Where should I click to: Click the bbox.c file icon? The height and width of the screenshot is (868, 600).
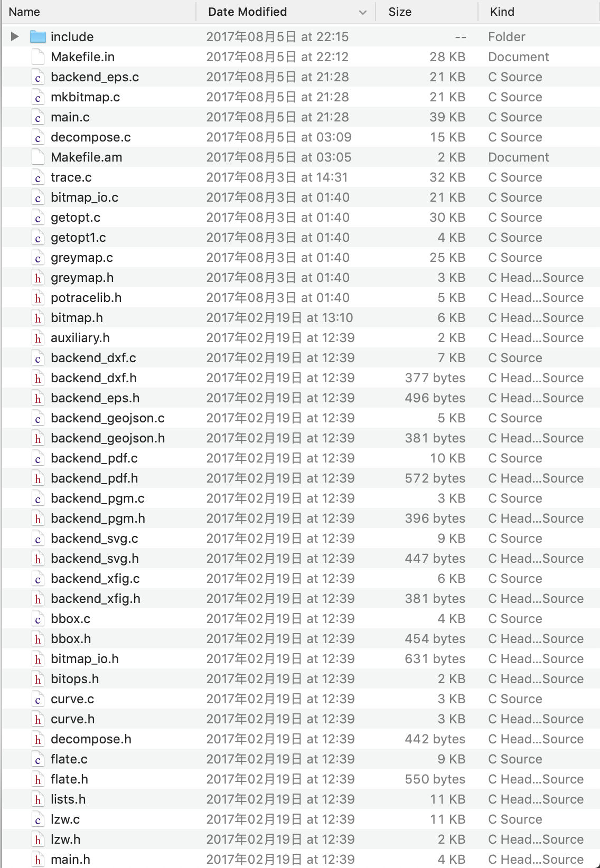click(x=38, y=618)
